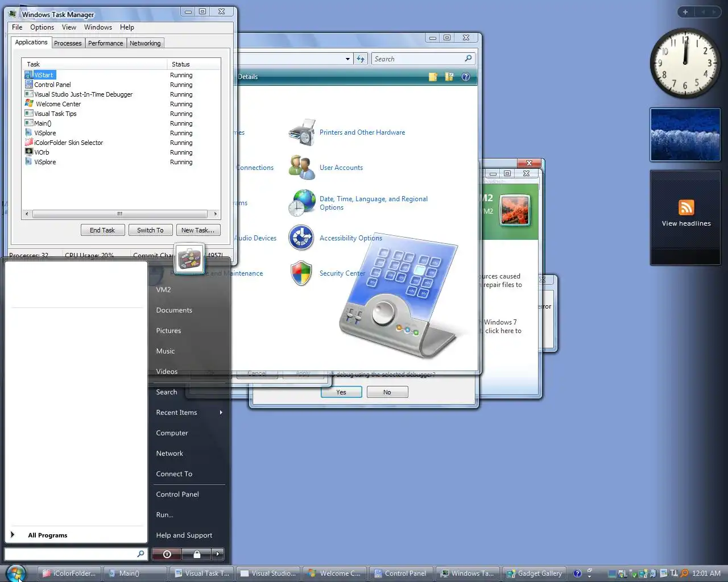
Task: Select ViOrb task row
Action: pyautogui.click(x=121, y=152)
